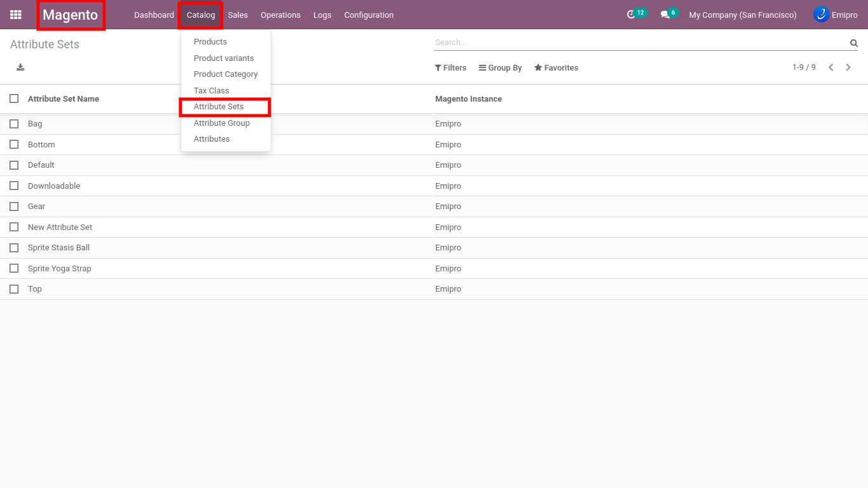Open the Logs menu

[x=322, y=15]
